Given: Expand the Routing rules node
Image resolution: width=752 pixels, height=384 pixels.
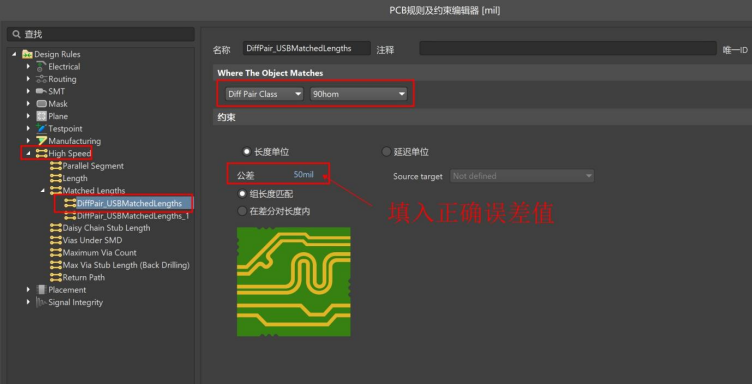Looking at the screenshot, I should click(x=28, y=79).
